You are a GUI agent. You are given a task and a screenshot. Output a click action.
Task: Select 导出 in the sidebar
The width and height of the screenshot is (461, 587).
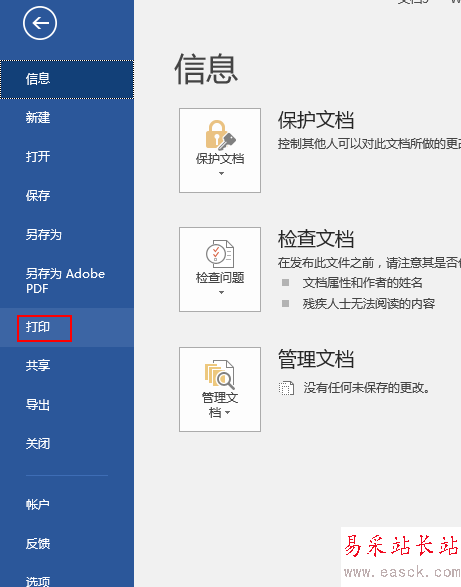pyautogui.click(x=67, y=405)
